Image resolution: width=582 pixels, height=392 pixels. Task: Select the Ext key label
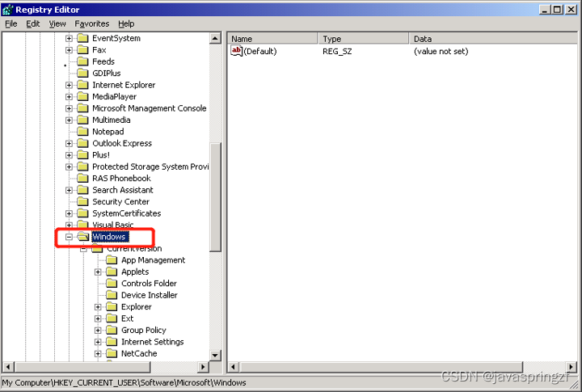tap(128, 318)
